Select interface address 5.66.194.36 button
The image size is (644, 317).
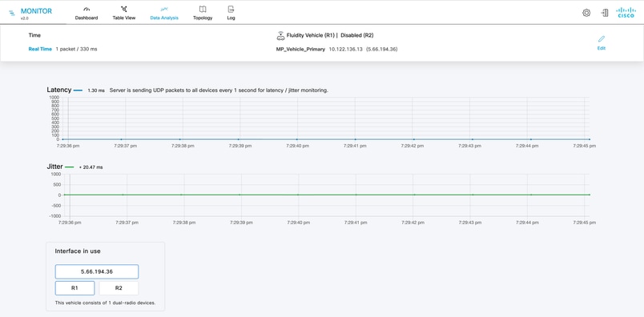click(97, 272)
